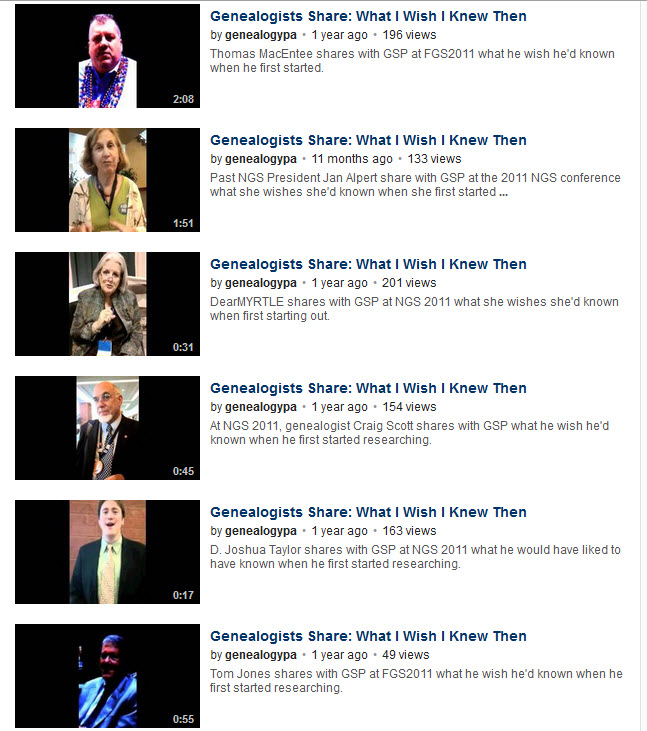
Task: Click the title of the 133-views video
Action: [368, 140]
